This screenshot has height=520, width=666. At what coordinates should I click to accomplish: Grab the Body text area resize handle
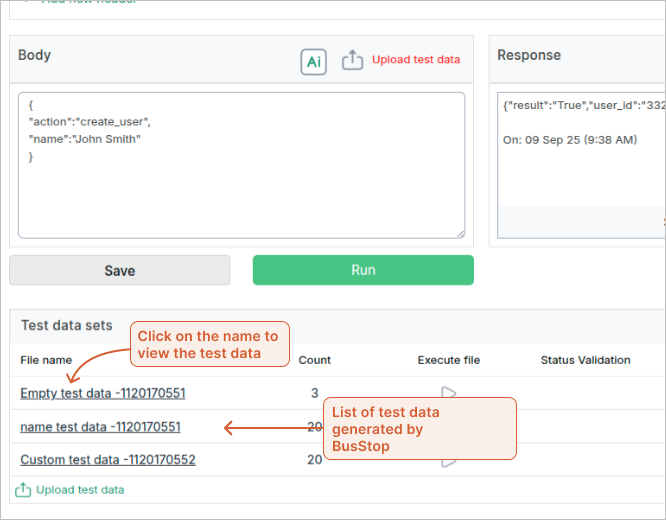pyautogui.click(x=459, y=233)
